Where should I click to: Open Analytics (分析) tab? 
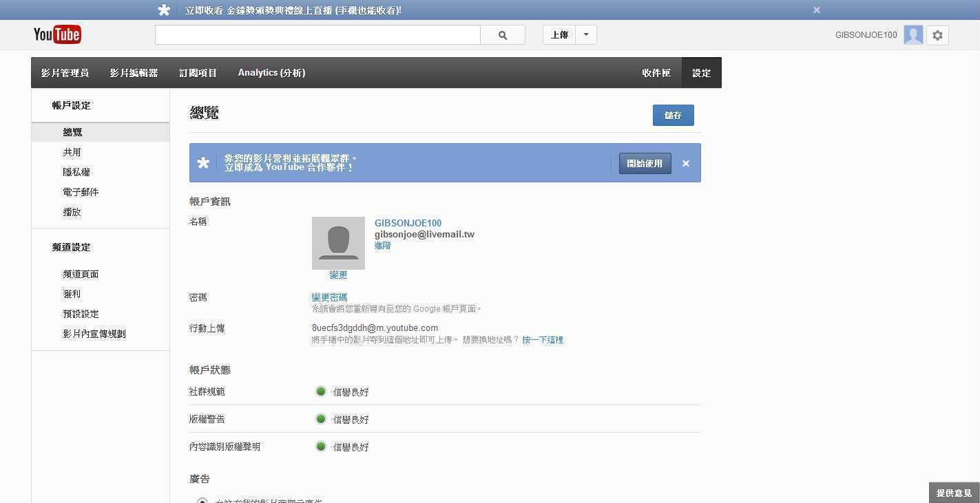point(271,73)
